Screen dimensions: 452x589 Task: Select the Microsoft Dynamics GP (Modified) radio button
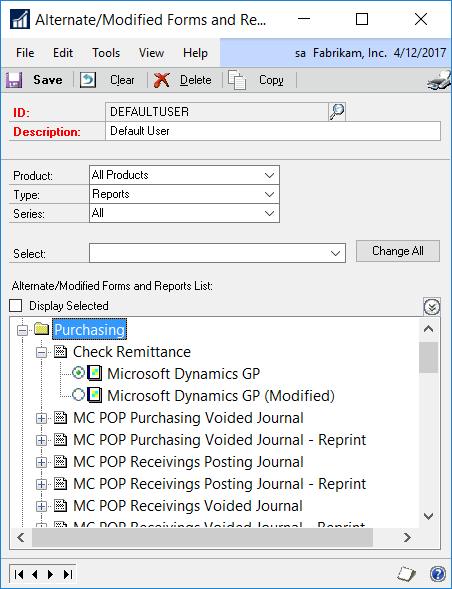pyautogui.click(x=79, y=395)
